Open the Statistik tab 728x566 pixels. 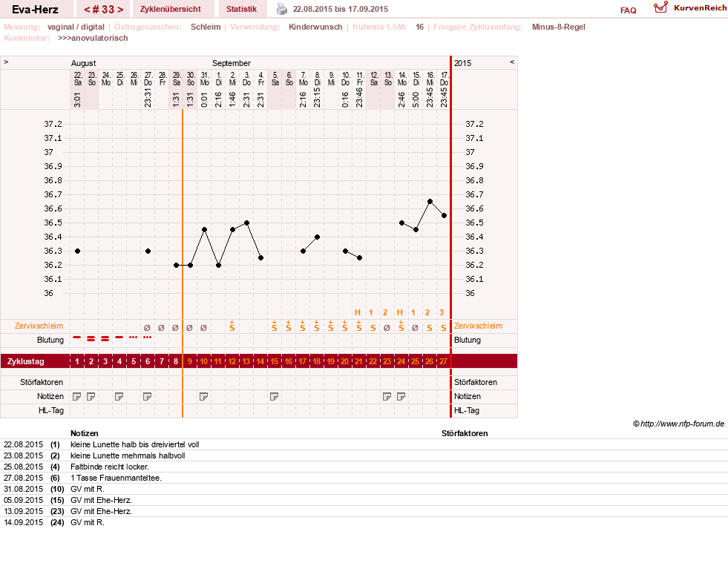point(241,9)
